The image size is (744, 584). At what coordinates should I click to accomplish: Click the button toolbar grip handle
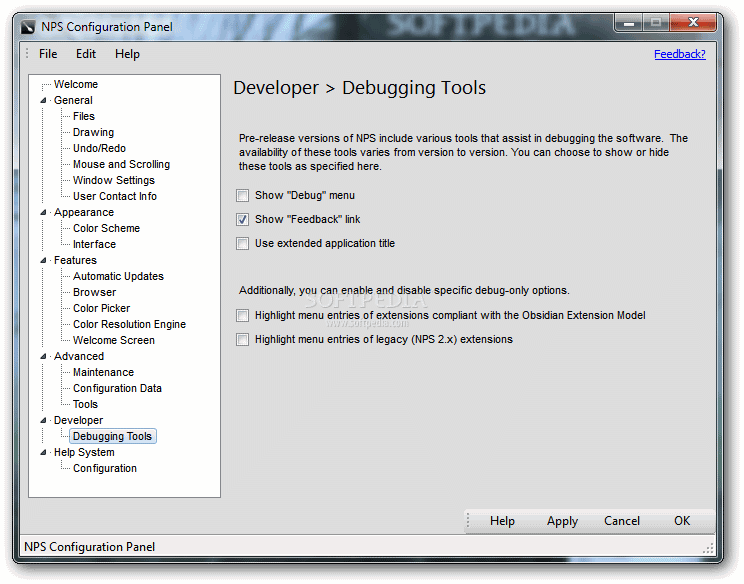[468, 520]
